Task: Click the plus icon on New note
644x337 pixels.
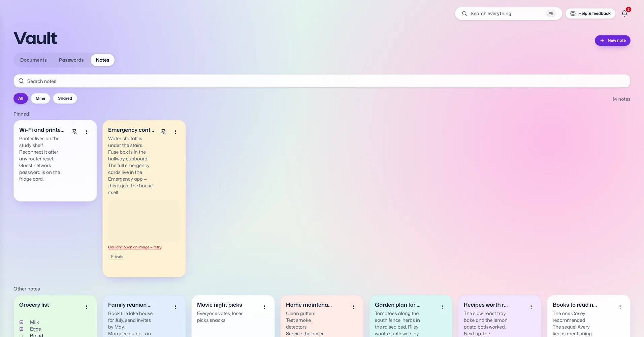Action: 602,40
